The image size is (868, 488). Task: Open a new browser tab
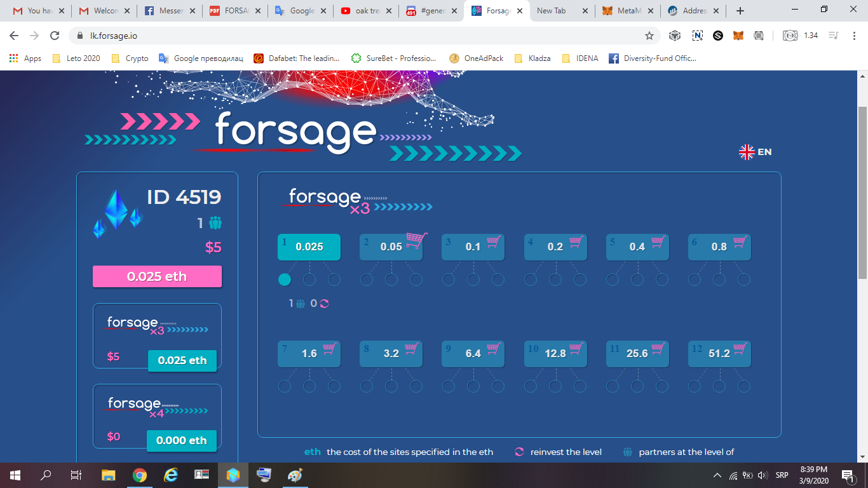tap(740, 11)
